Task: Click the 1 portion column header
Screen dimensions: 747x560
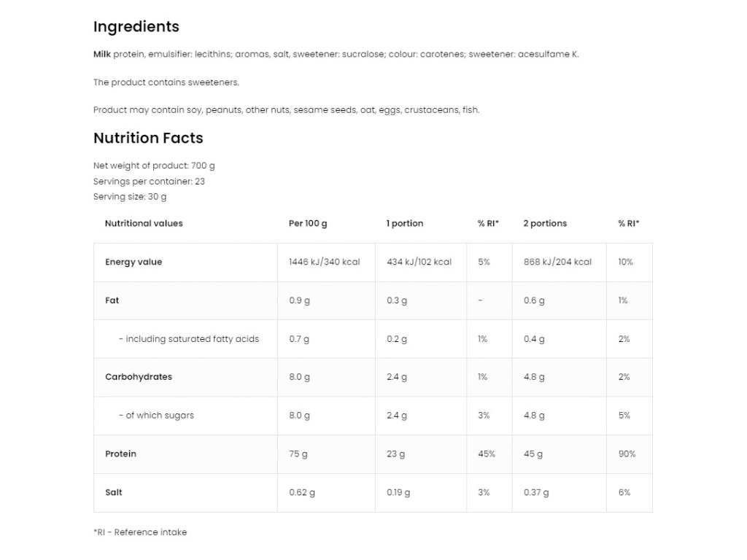Action: pos(405,224)
